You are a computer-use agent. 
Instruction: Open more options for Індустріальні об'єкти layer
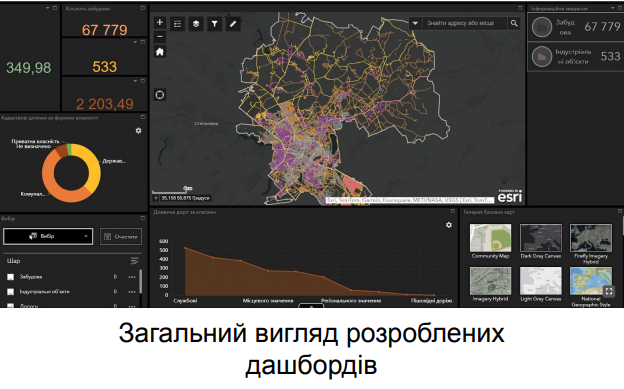point(132,292)
